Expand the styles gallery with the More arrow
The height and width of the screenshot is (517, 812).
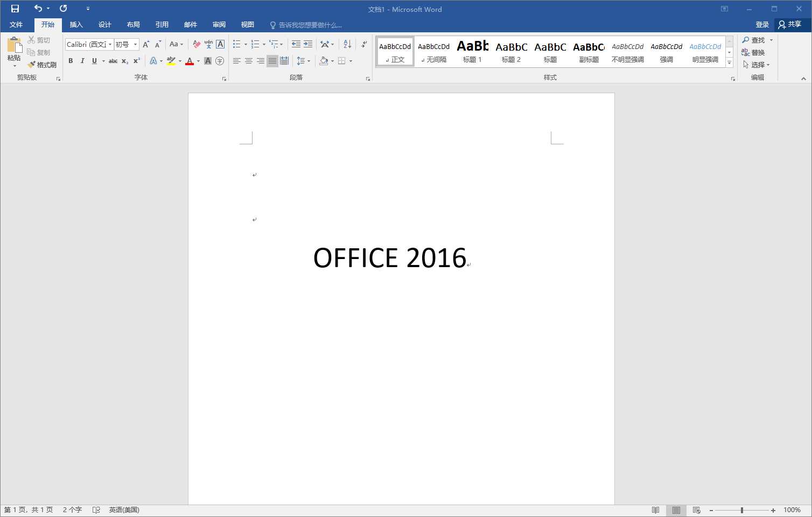729,63
